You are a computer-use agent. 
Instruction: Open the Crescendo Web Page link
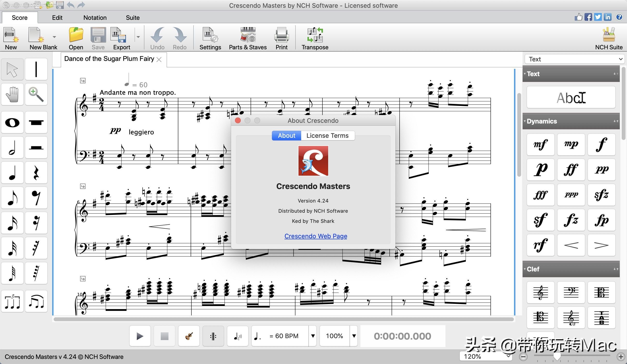click(316, 236)
